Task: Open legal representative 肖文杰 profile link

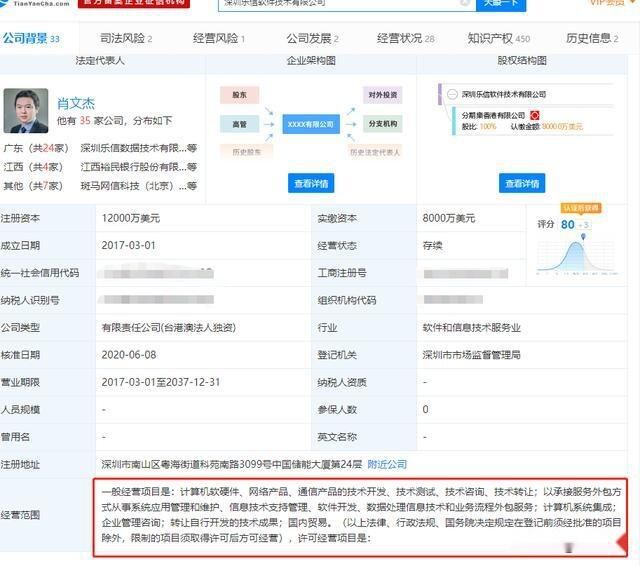Action: [x=76, y=103]
